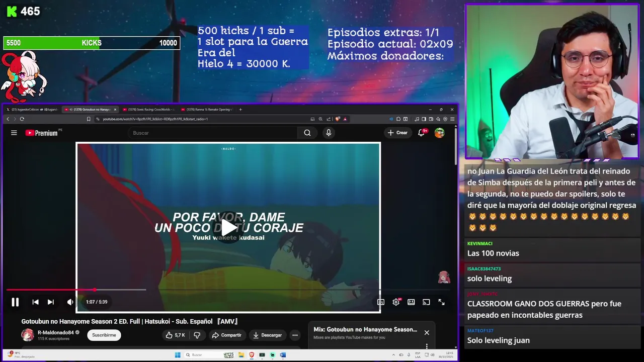Close the Mix playlist panel with X
This screenshot has width=644, height=362.
tap(427, 332)
